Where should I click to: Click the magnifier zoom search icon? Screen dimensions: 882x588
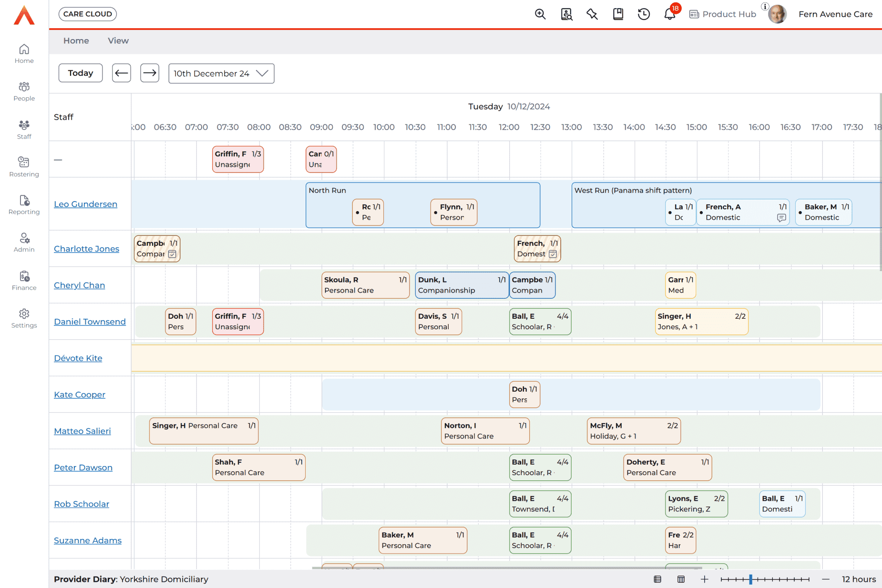[540, 14]
